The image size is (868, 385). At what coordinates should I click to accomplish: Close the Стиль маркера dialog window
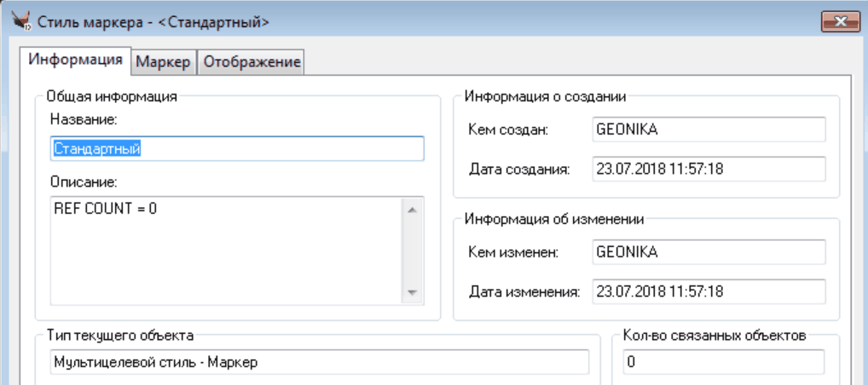tap(840, 22)
